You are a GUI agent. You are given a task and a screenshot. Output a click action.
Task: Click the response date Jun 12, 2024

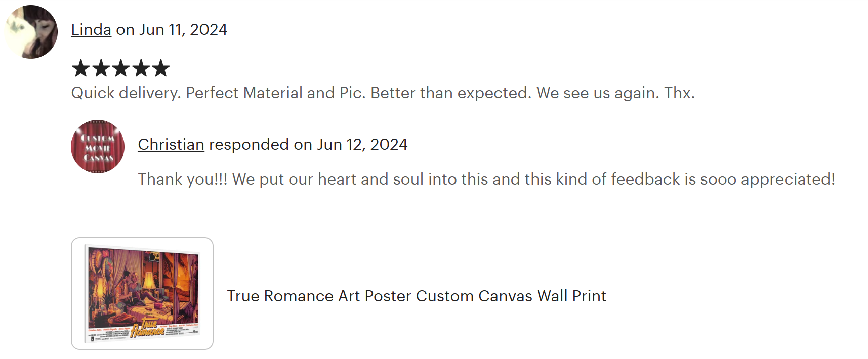click(362, 145)
